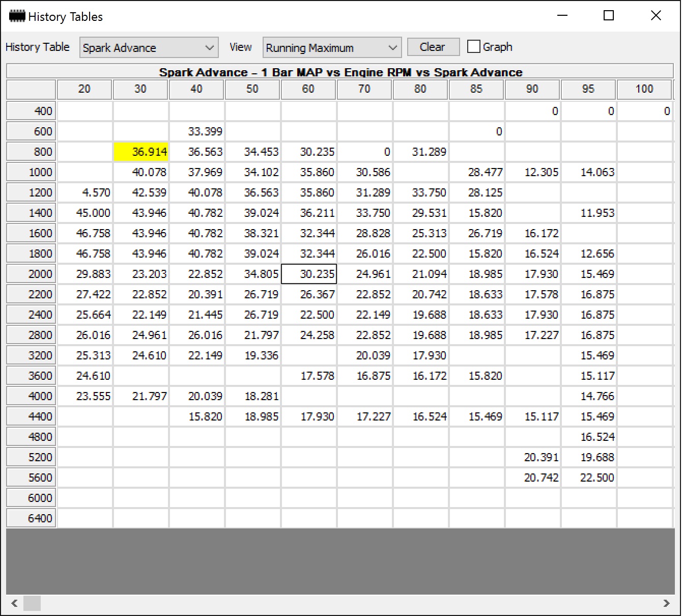This screenshot has width=682, height=616.
Task: Select the 4400 RPM row header
Action: click(x=31, y=416)
